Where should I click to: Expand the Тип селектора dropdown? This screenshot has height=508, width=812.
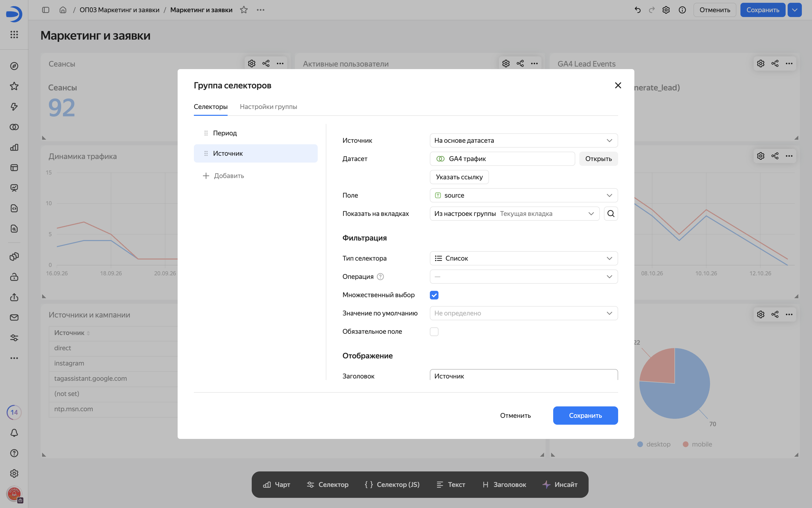point(523,258)
